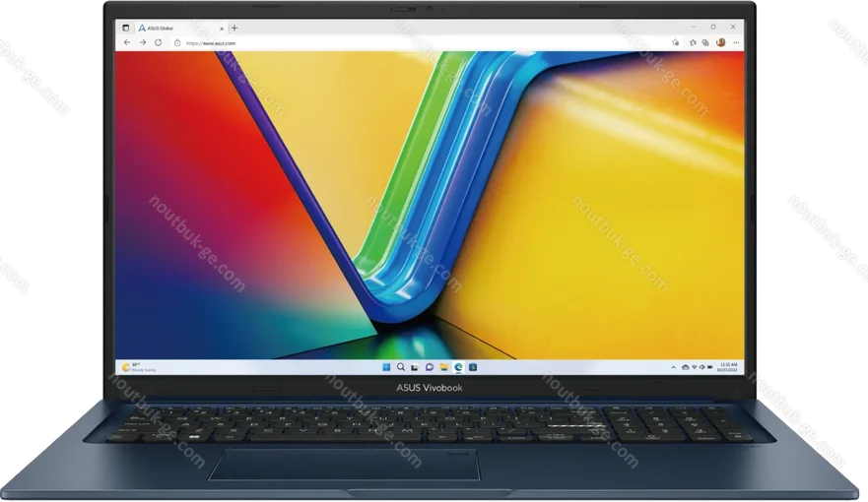Expand the hidden system tray icons chevron
868x502 pixels.
tap(672, 367)
